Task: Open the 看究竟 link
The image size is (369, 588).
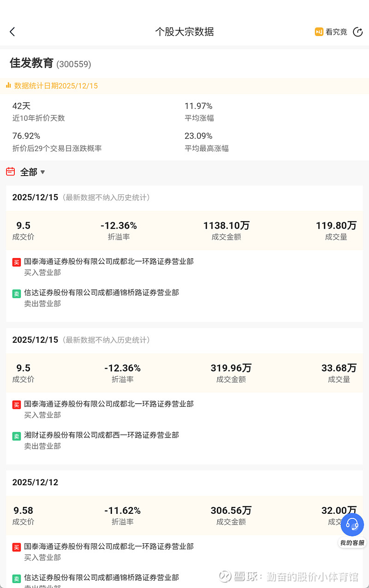Action: click(x=336, y=32)
